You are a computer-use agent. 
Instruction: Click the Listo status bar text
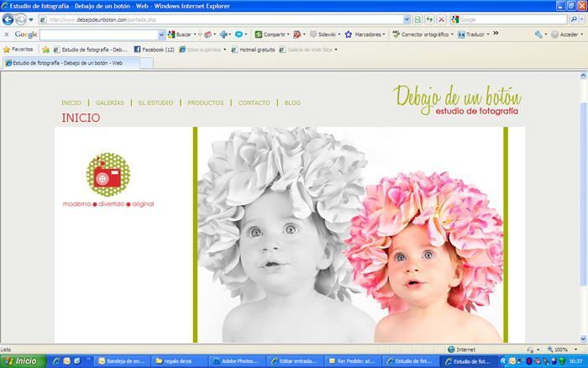click(6, 350)
